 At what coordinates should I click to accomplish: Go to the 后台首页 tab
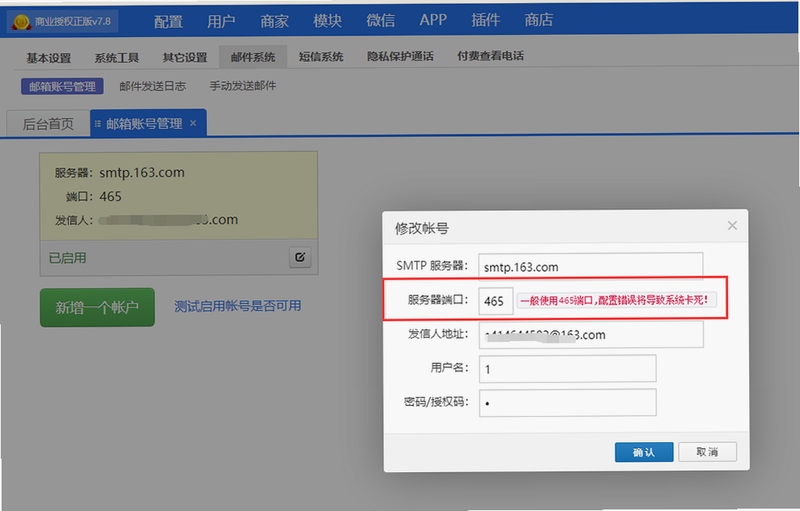pos(48,123)
